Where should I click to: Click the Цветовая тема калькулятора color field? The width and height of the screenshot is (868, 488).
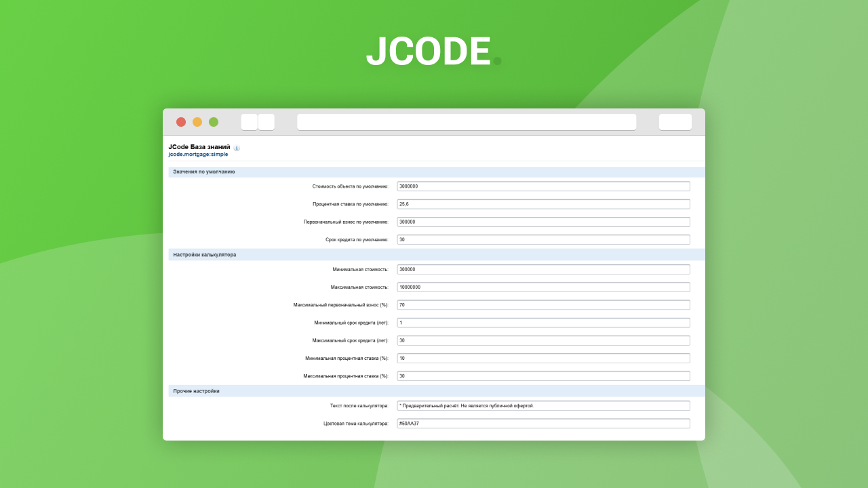pos(543,424)
